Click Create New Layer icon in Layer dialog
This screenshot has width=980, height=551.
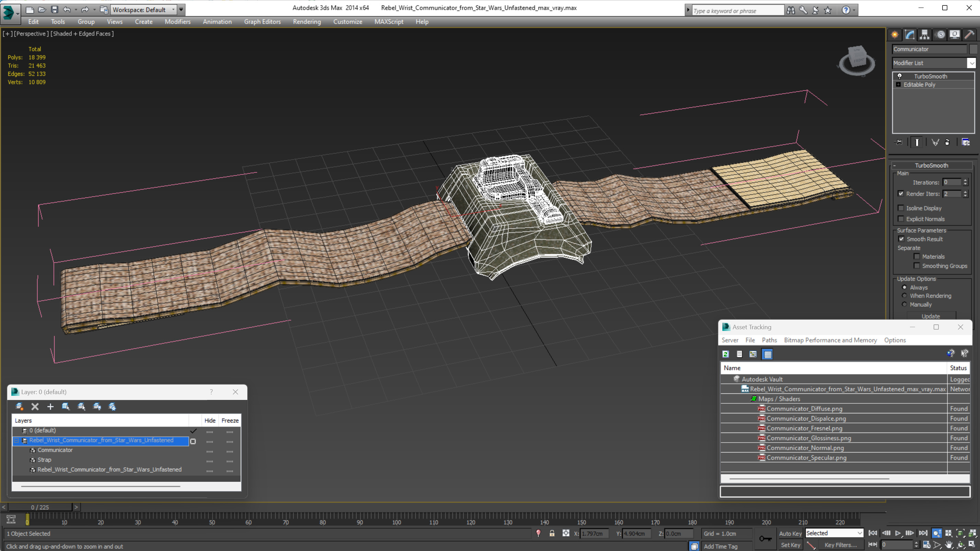pyautogui.click(x=19, y=406)
